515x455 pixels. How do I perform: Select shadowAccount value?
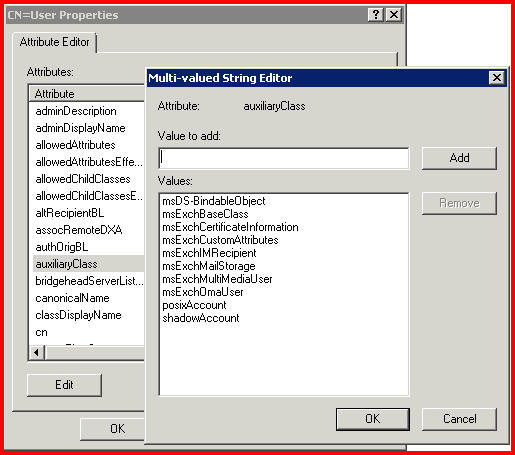[201, 318]
